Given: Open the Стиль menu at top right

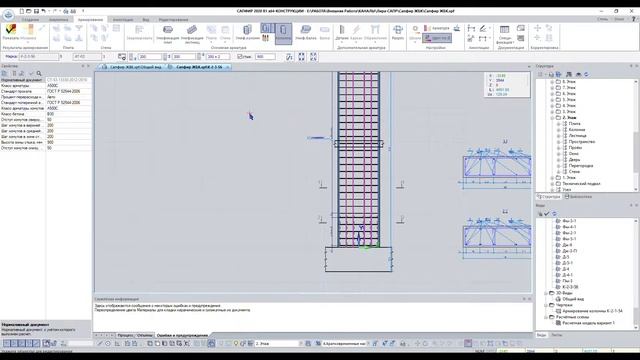Looking at the screenshot, I should pyautogui.click(x=602, y=19).
